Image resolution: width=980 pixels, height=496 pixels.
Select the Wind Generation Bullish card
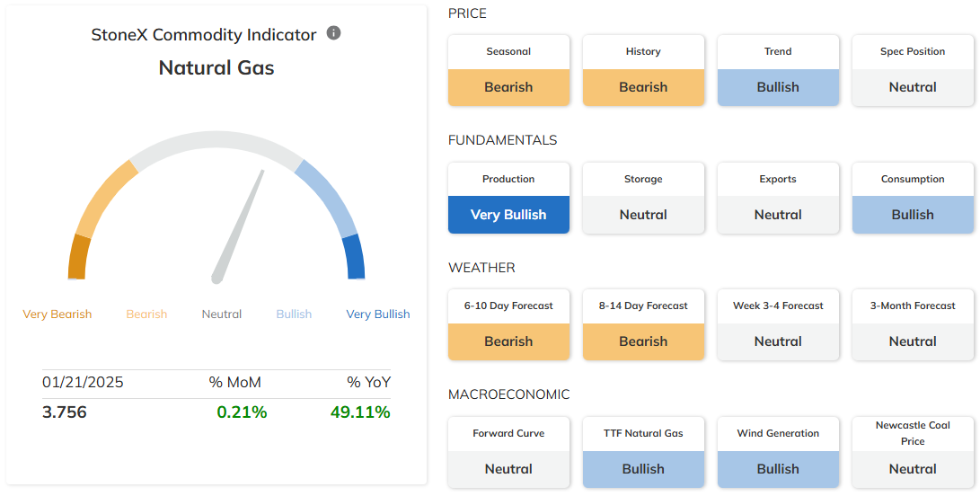778,452
